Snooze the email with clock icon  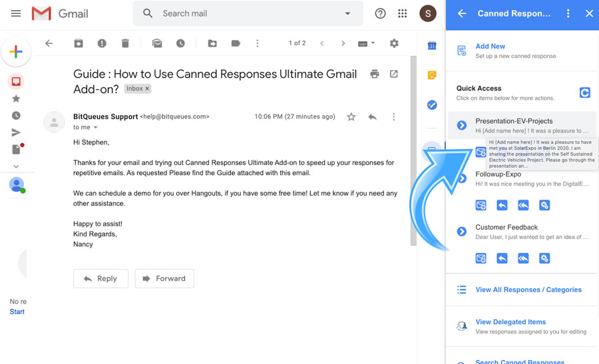point(180,43)
